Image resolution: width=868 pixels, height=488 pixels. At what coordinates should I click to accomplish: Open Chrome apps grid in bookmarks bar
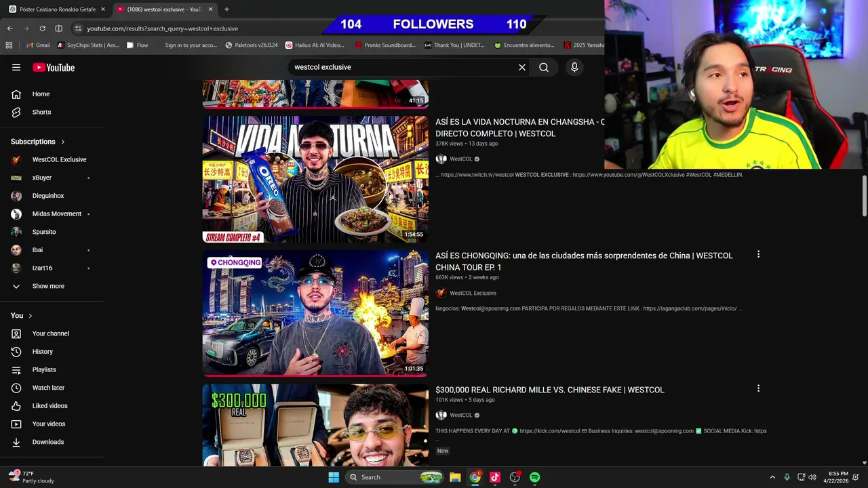click(x=9, y=45)
